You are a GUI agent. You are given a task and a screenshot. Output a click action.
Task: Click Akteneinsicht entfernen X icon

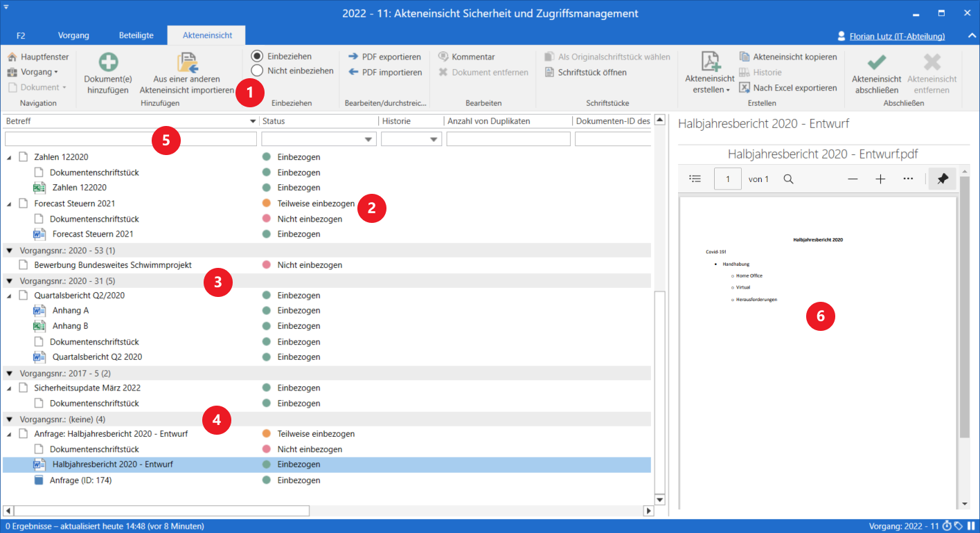coord(932,62)
